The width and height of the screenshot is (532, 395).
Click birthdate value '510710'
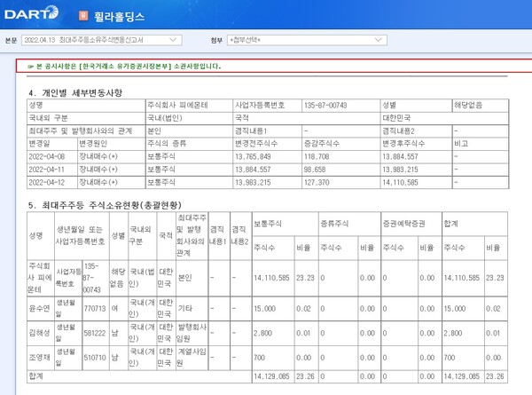95,358
